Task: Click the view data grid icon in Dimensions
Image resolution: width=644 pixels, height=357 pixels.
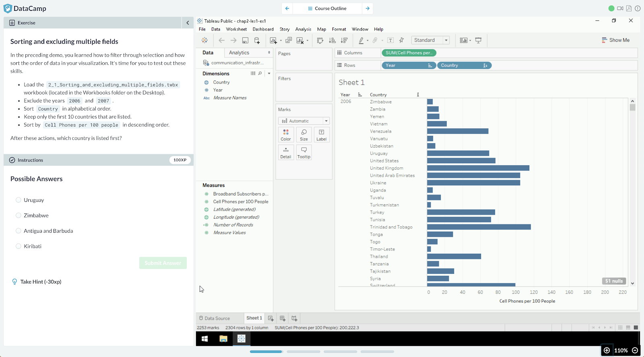Action: 253,73
